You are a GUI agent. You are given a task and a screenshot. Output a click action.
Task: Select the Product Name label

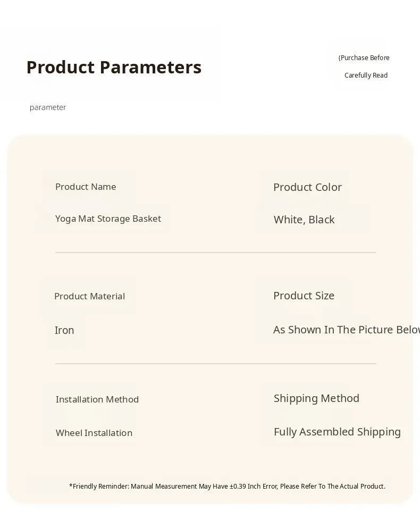pos(86,187)
